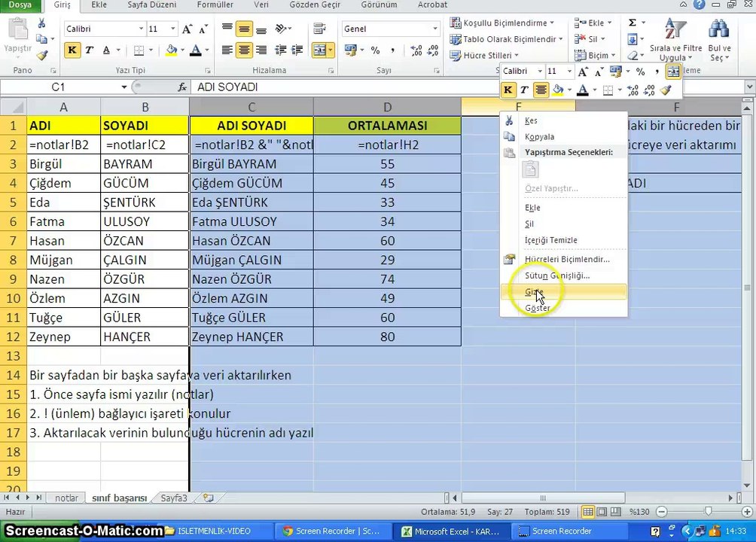Increase decimal places in the ribbon Sayı group
This screenshot has width=756, height=542.
tap(416, 50)
